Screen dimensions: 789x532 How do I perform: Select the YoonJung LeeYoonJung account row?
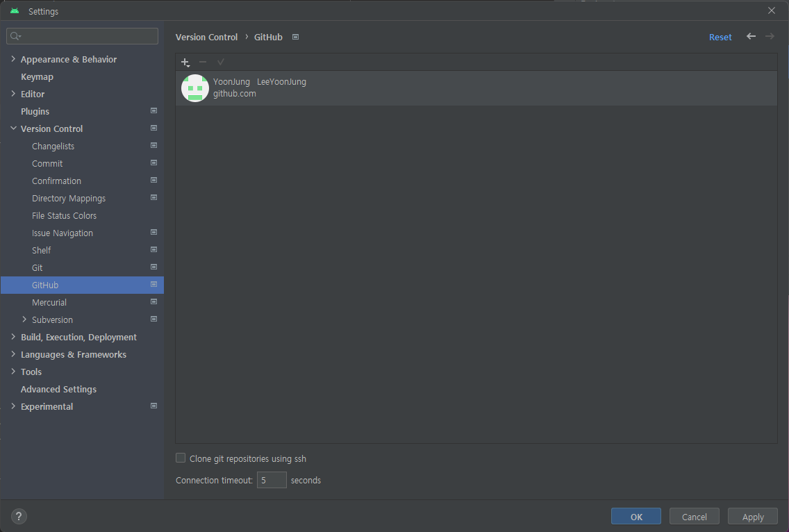476,88
